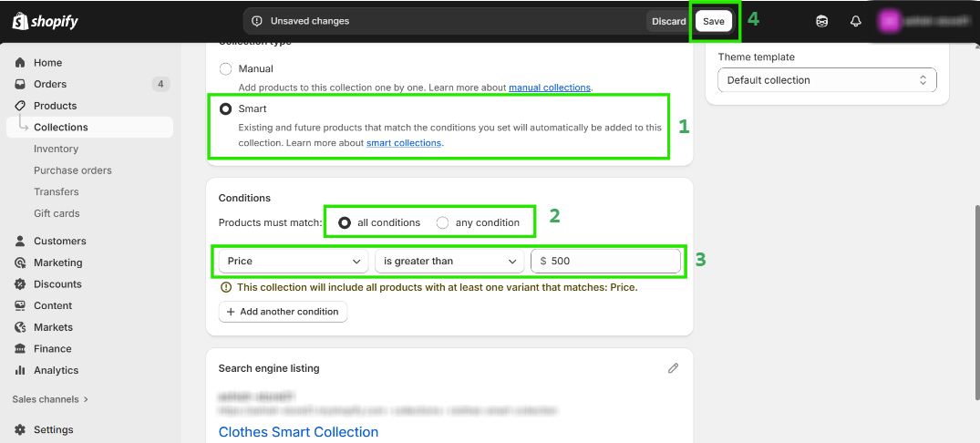This screenshot has width=980, height=443.
Task: Select the Manual collection type radio
Action: point(225,68)
